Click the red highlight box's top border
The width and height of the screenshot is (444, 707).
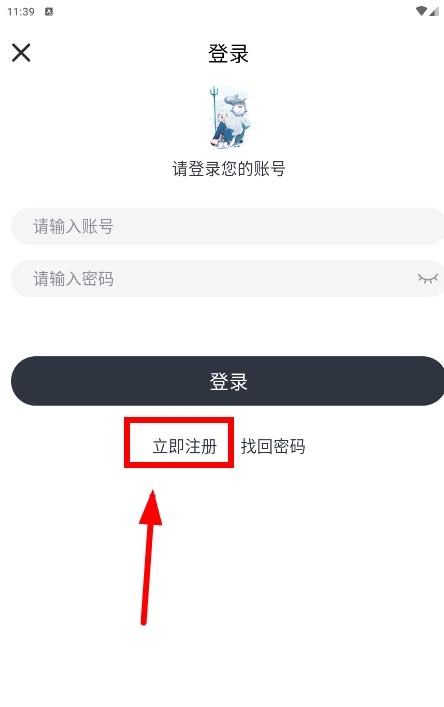pos(179,419)
